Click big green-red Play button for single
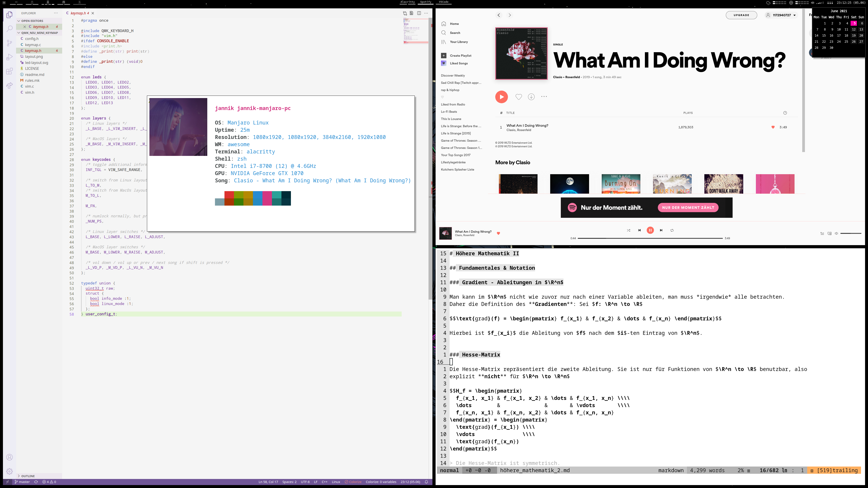868x488 pixels. pyautogui.click(x=501, y=97)
